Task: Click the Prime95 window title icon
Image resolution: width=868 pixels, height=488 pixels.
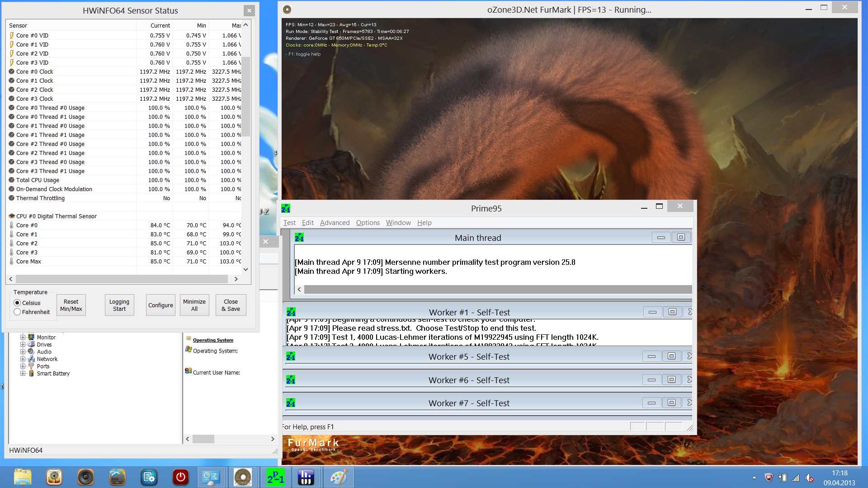Action: [x=286, y=208]
